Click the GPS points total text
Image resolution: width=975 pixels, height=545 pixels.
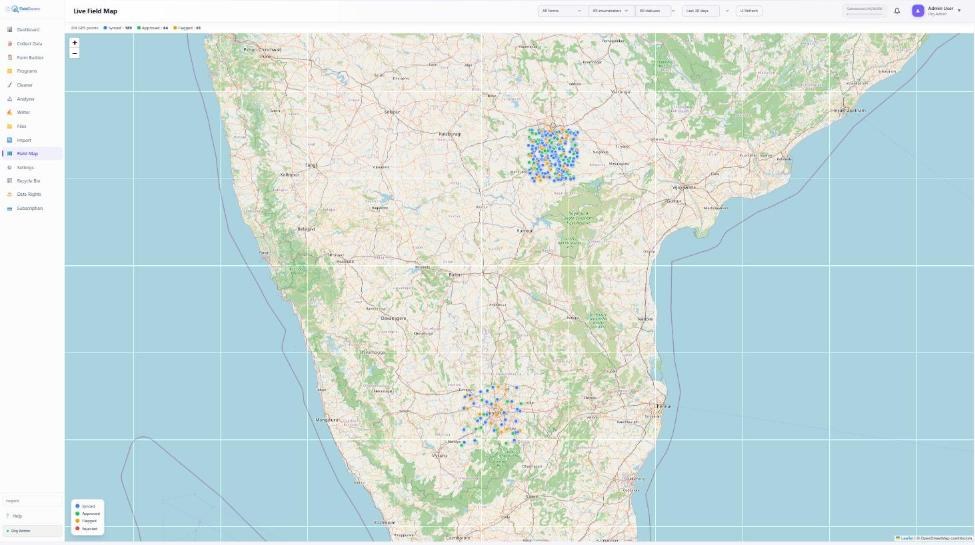tap(85, 28)
